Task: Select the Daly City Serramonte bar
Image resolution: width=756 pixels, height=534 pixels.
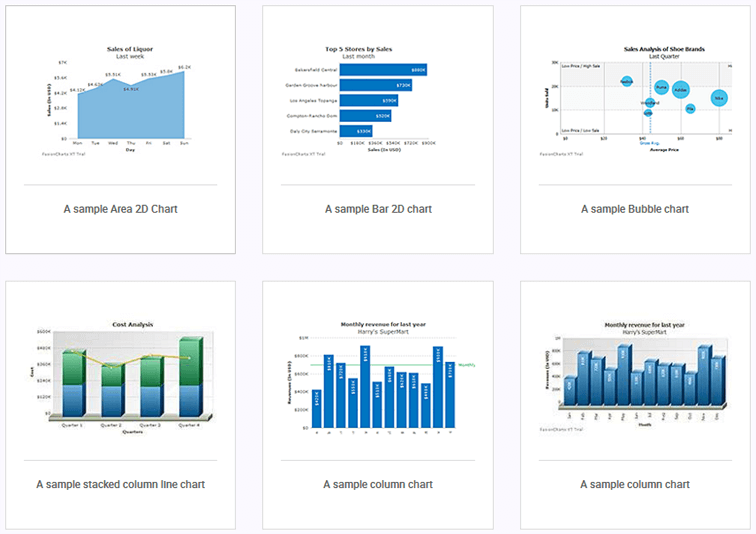Action: coord(356,131)
